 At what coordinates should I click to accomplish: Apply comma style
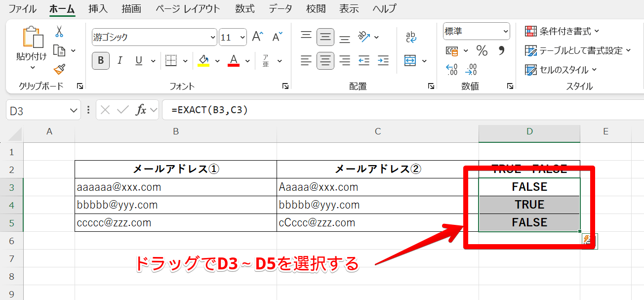pyautogui.click(x=501, y=50)
